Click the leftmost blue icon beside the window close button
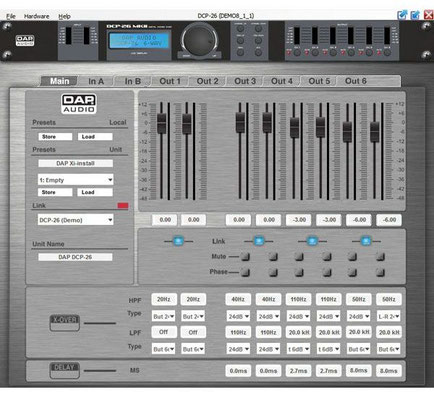The height and width of the screenshot is (400, 434). (402, 15)
